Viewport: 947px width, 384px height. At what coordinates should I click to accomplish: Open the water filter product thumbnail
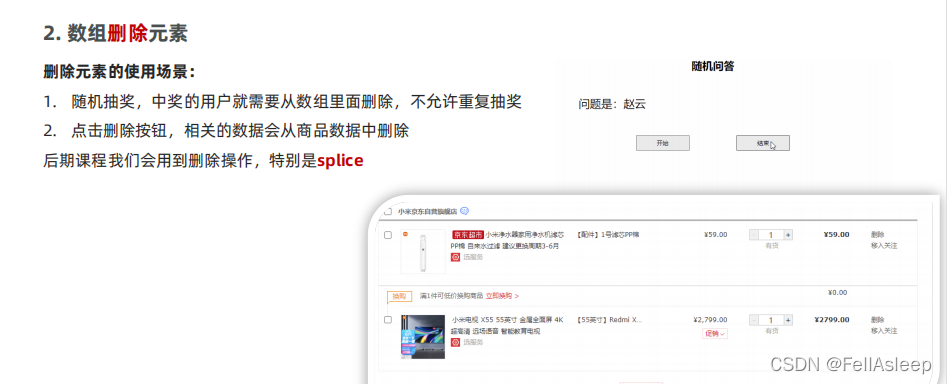(423, 251)
